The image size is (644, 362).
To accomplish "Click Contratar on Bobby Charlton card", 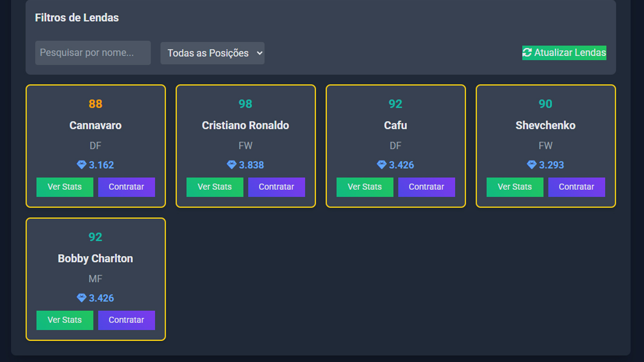I will click(126, 320).
